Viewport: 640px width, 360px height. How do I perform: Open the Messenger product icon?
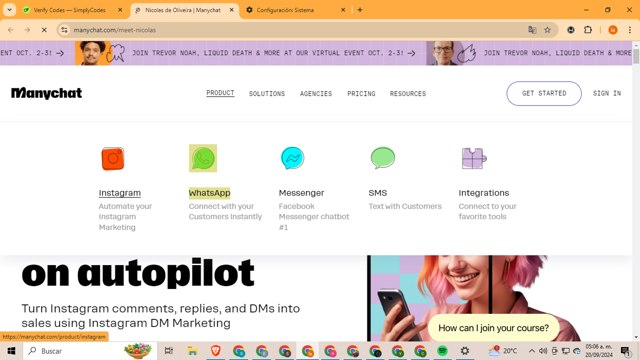(293, 158)
